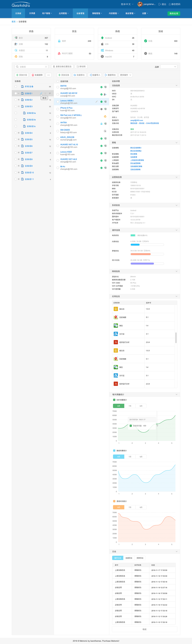Click the ROOT/越狱 jailbreak icon
This screenshot has height=644, width=192.
tap(59, 54)
